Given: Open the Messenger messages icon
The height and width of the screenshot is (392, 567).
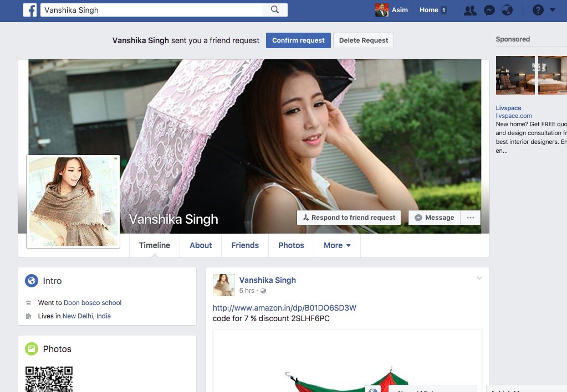Looking at the screenshot, I should (x=489, y=10).
